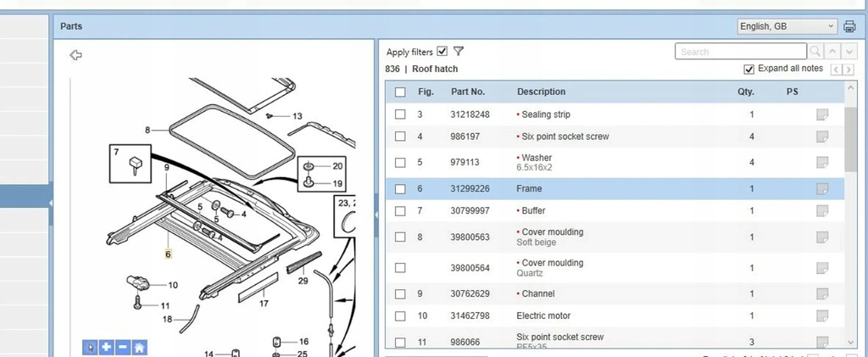Viewport: 868px width, 357px height.
Task: Open note icon for part 986066 row
Action: tap(822, 342)
